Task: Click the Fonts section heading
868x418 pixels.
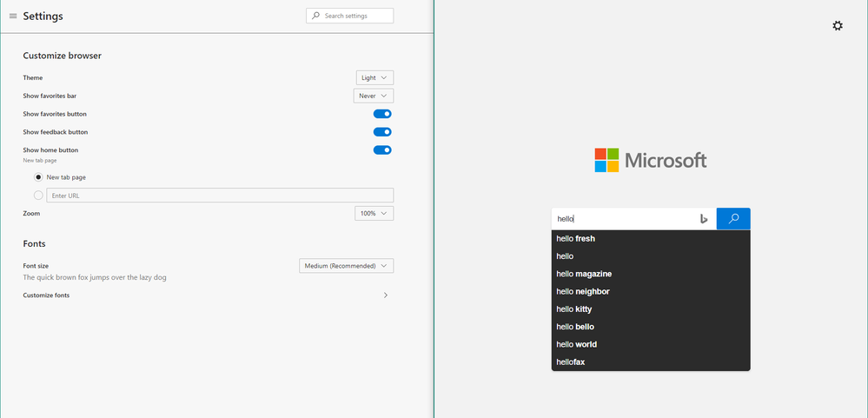Action: tap(35, 243)
